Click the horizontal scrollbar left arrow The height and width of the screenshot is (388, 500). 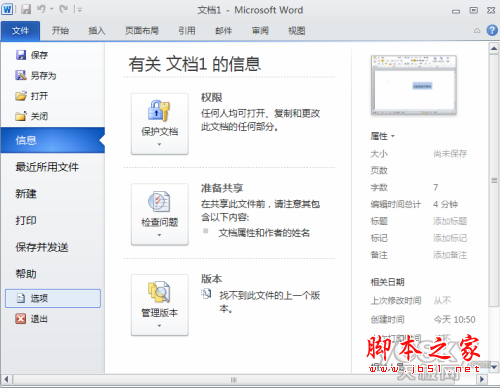click(6, 379)
